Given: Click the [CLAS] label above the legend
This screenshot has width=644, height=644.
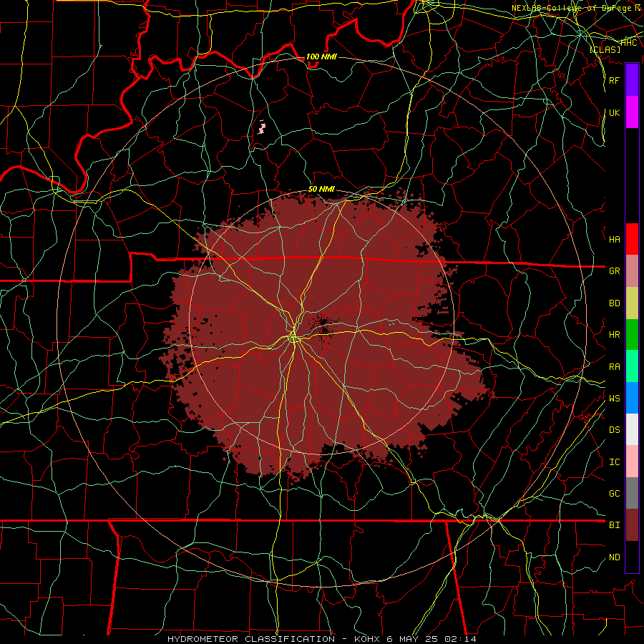Looking at the screenshot, I should coord(605,50).
